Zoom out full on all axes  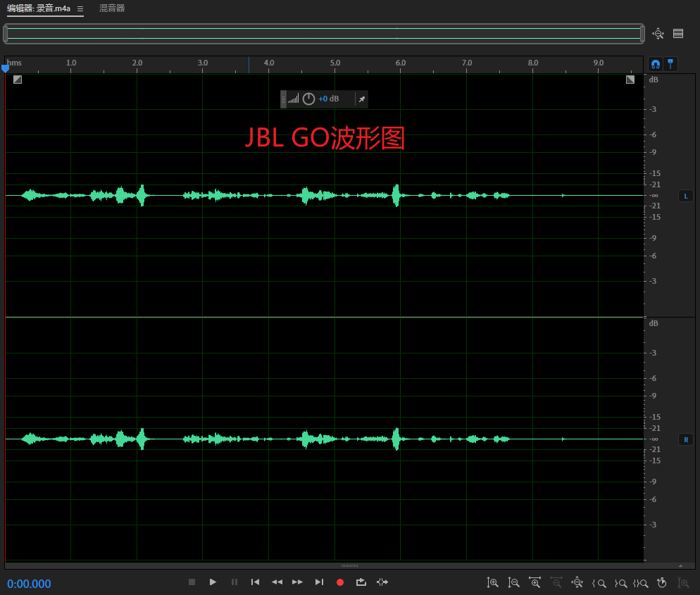pos(577,582)
